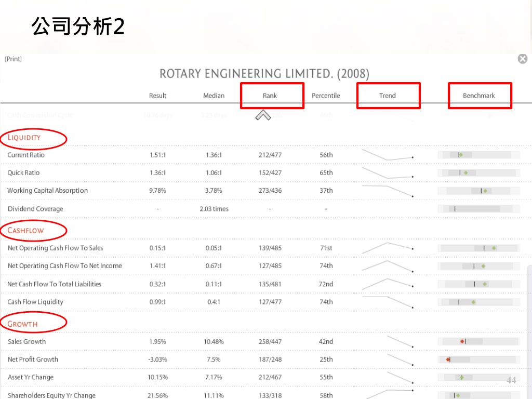Click the Current Ratio trend sparkline
This screenshot has height=399, width=532.
pyautogui.click(x=388, y=155)
